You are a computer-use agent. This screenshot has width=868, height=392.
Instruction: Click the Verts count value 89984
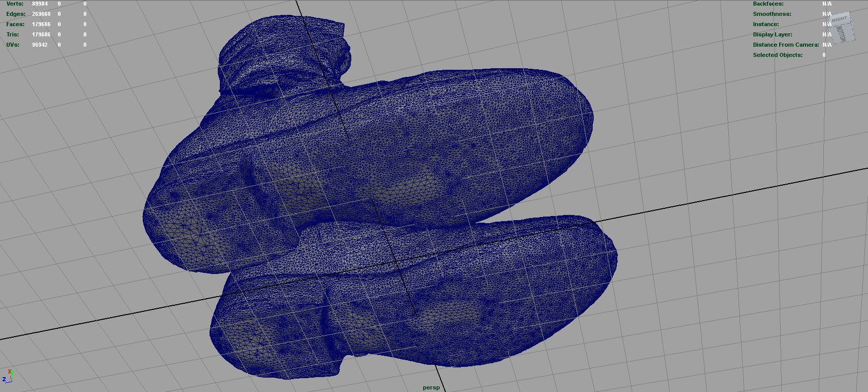point(40,4)
